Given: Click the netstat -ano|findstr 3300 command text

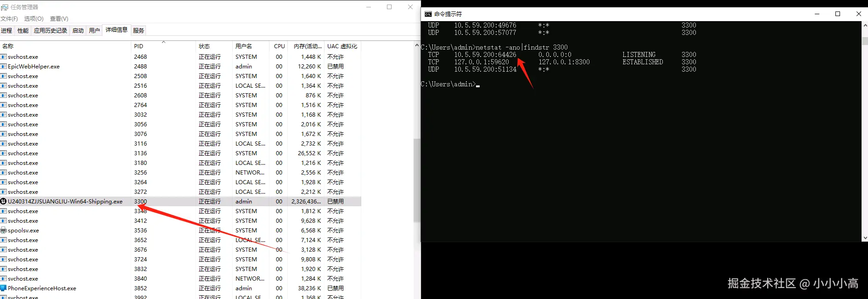Looking at the screenshot, I should (x=522, y=47).
